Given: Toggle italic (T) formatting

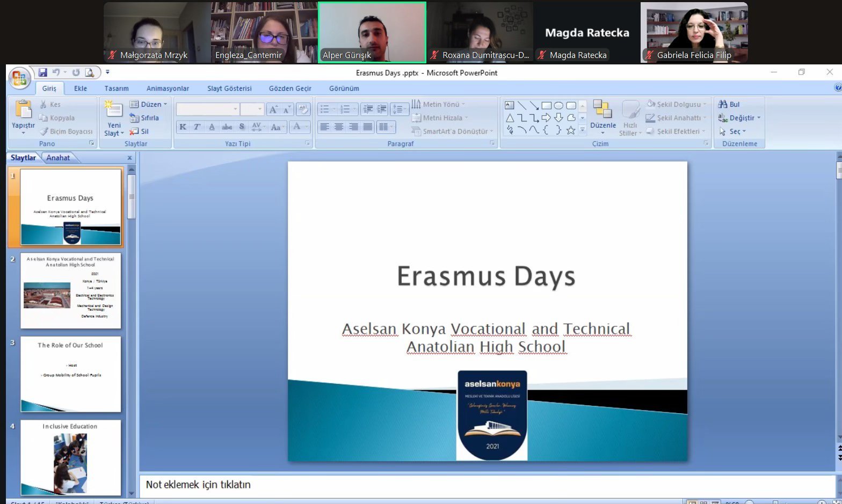Looking at the screenshot, I should [x=197, y=127].
